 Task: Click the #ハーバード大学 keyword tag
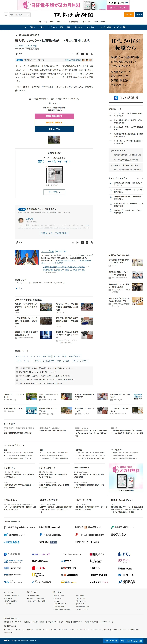[x=60, y=356]
